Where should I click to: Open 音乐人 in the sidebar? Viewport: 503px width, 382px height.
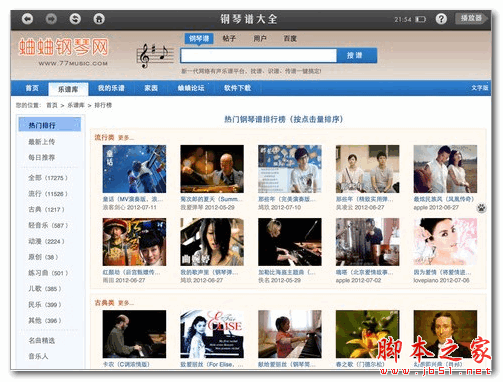coord(38,356)
